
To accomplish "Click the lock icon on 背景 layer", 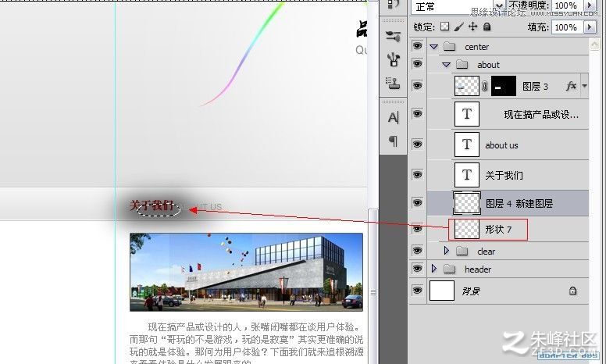I will [572, 291].
